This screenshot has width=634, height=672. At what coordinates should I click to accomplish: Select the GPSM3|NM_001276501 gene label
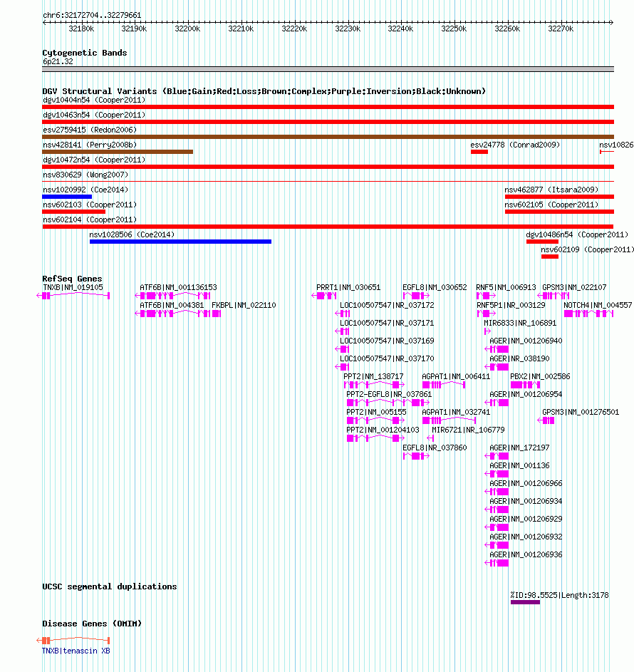[x=581, y=413]
